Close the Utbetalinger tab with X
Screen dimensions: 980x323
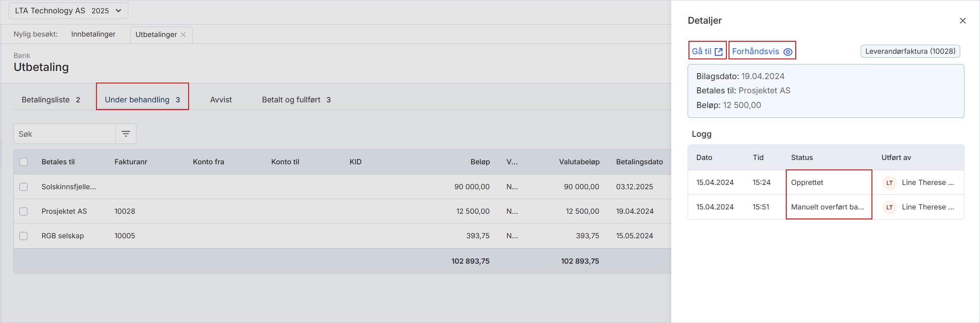point(183,35)
